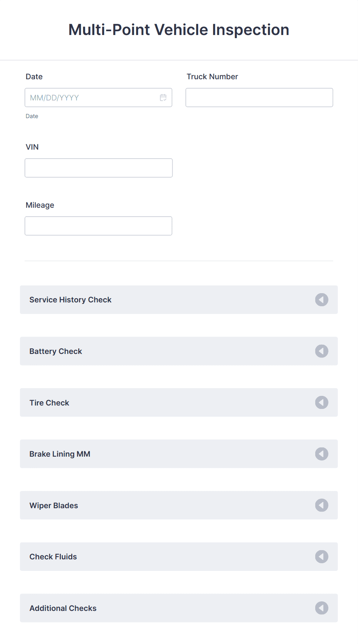
Task: Click inside the VIN field
Action: tap(98, 168)
